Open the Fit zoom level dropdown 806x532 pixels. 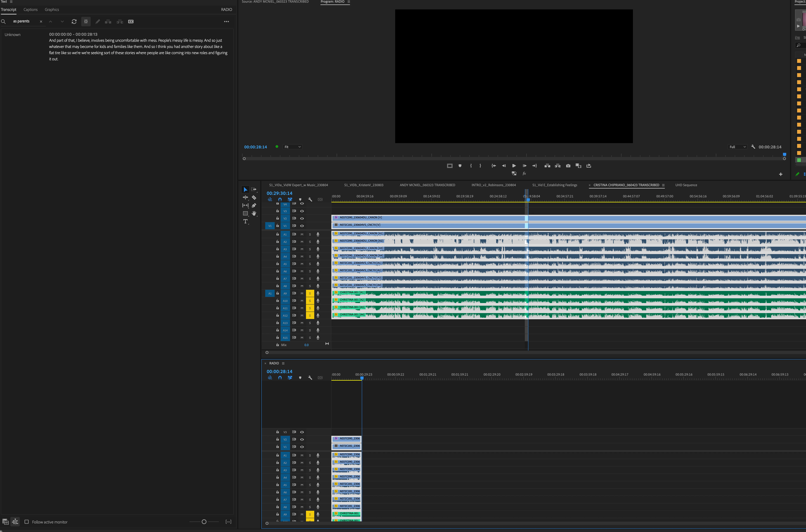point(292,147)
